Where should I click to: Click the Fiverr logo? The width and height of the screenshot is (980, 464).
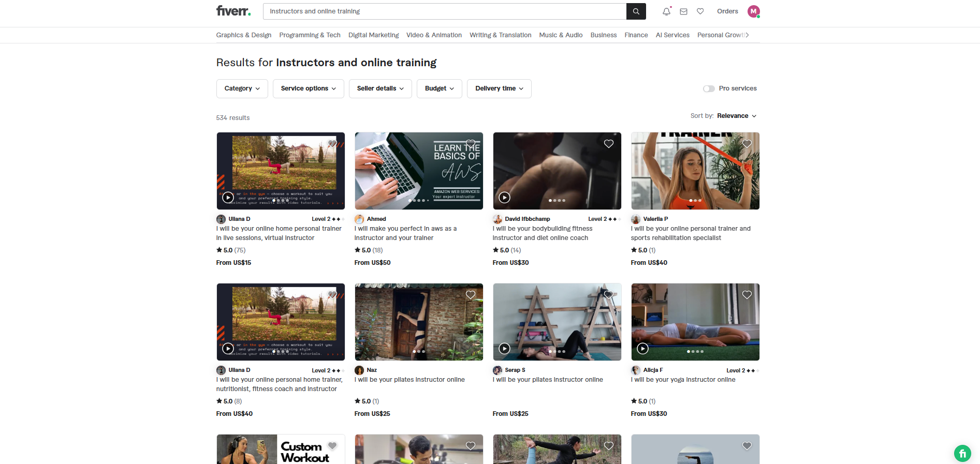233,11
